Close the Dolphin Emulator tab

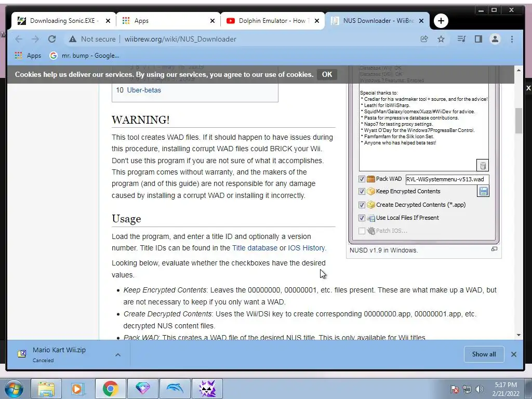click(317, 21)
